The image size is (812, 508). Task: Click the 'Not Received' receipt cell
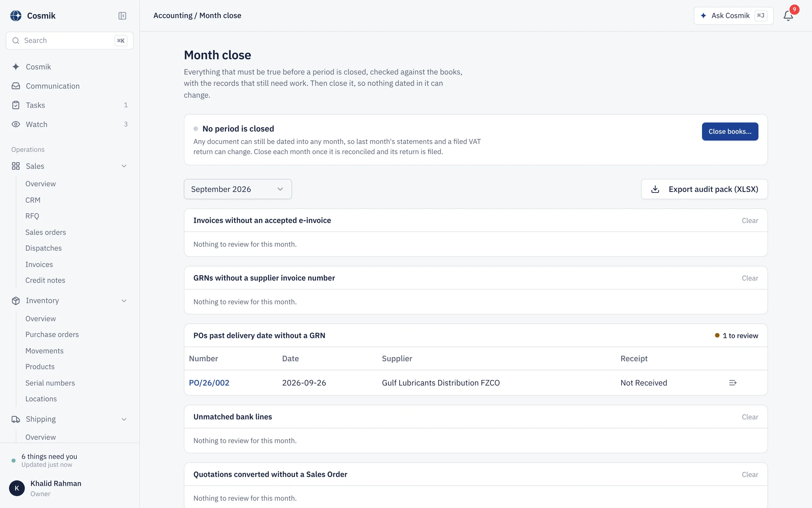[x=644, y=383]
